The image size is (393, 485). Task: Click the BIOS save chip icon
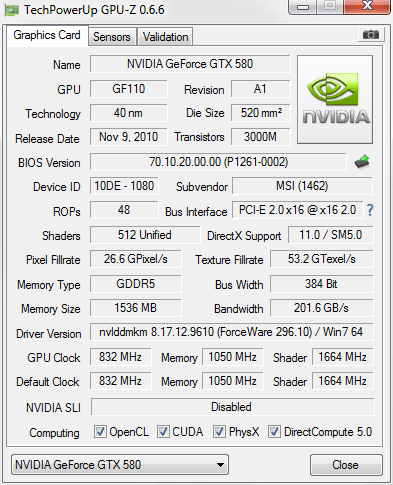tap(362, 162)
